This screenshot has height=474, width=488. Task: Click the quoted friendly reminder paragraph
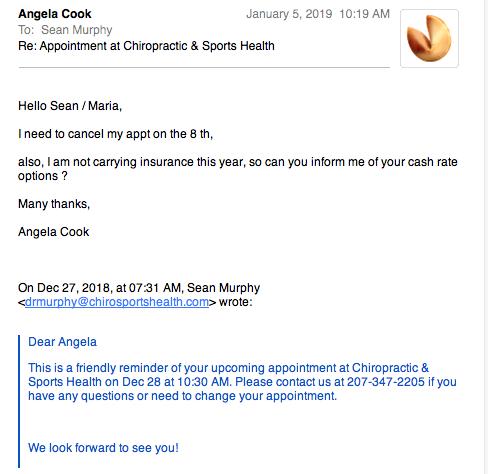[242, 382]
